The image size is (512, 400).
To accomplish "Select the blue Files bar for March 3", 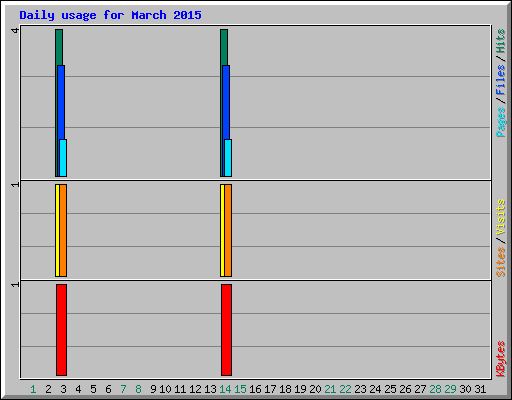I will [61, 102].
